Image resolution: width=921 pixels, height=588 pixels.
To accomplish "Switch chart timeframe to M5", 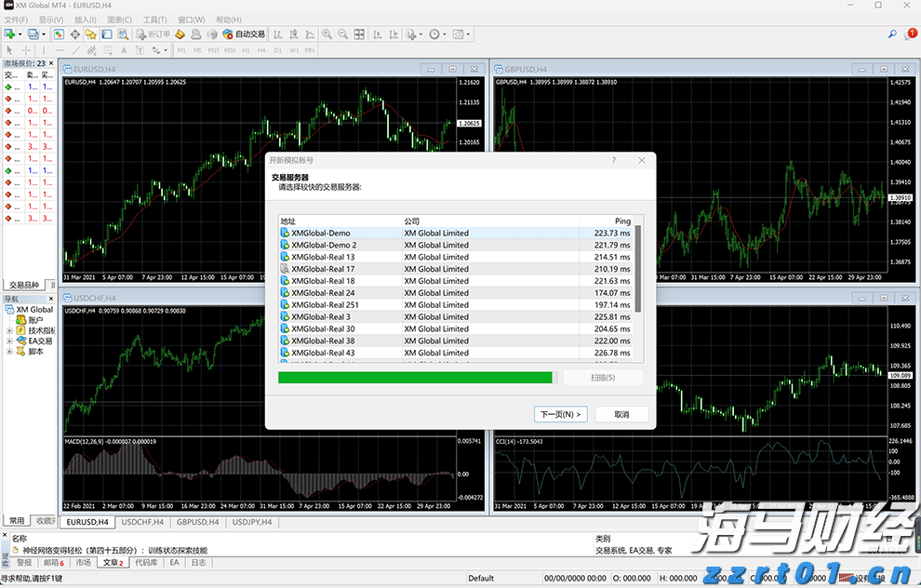I will (x=195, y=50).
